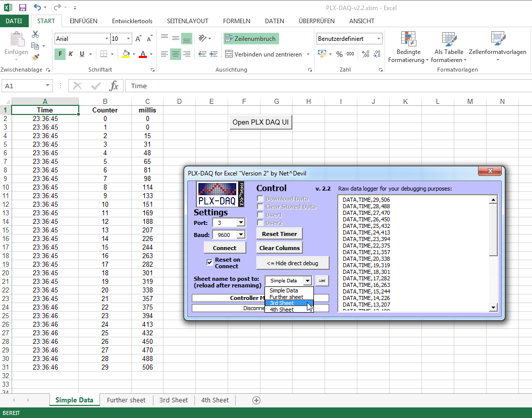The height and width of the screenshot is (418, 532).
Task: Toggle Zeilenumbruch wrap text
Action: [x=251, y=39]
